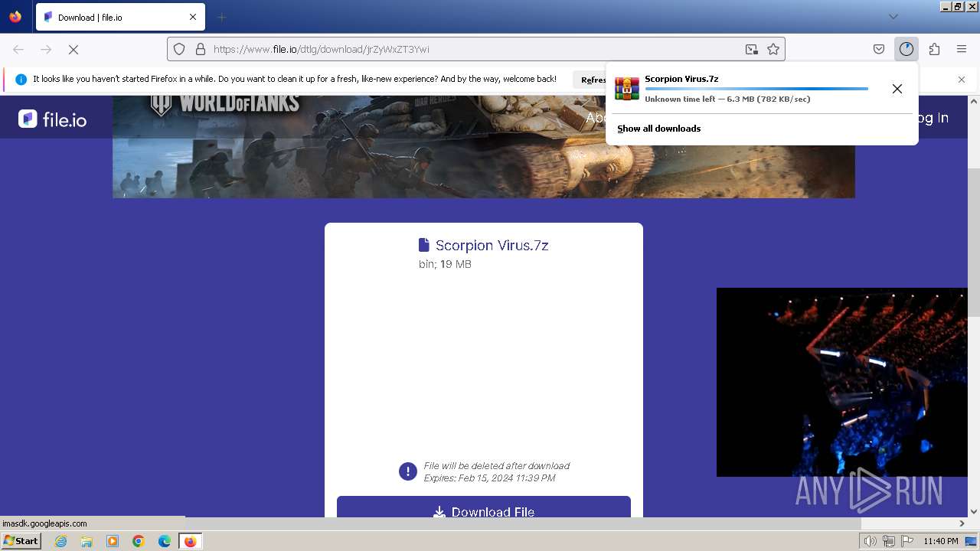Click the exclamation info icon
This screenshot has width=980, height=551.
(408, 471)
